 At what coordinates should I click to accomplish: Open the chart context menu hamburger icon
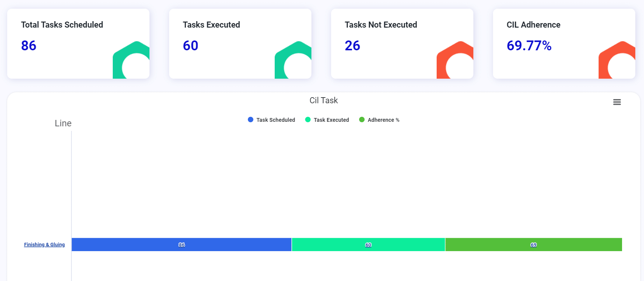tap(617, 102)
